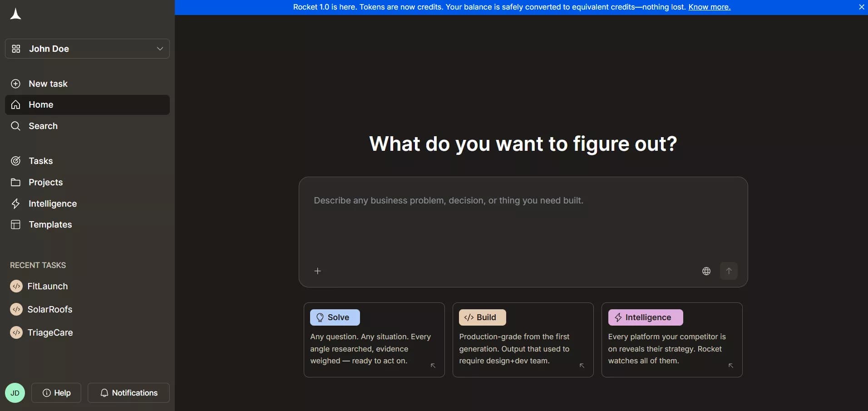
Task: Expand the Build card details
Action: coord(582,366)
